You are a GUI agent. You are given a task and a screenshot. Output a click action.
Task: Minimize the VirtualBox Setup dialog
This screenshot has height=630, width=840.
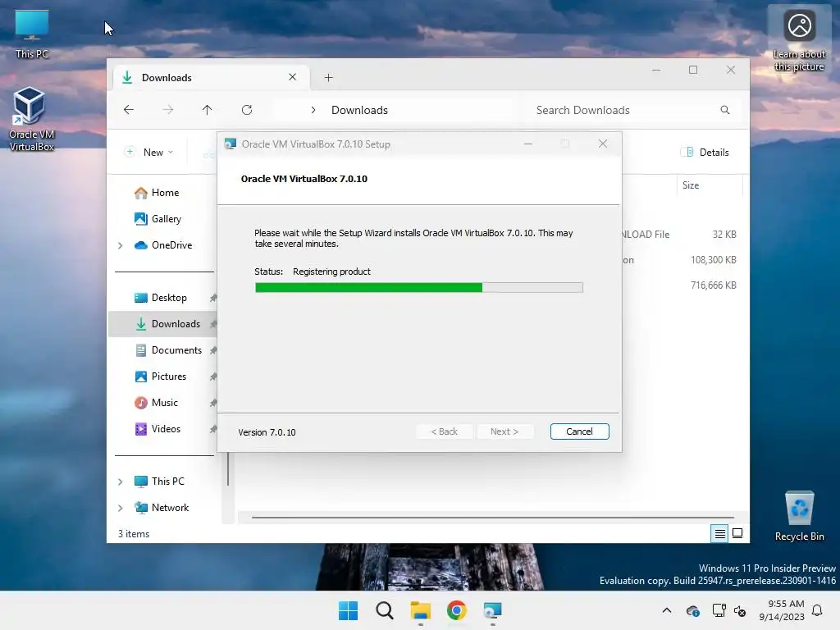click(528, 144)
